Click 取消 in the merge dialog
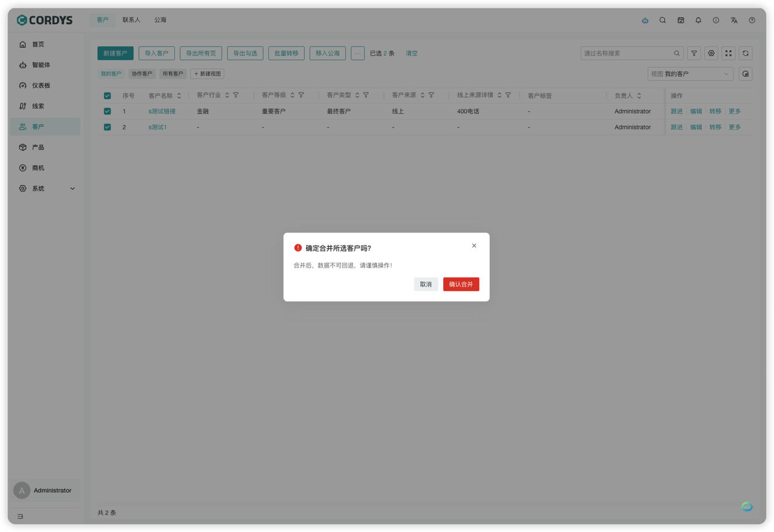Screen dimensions: 774x532 426,284
